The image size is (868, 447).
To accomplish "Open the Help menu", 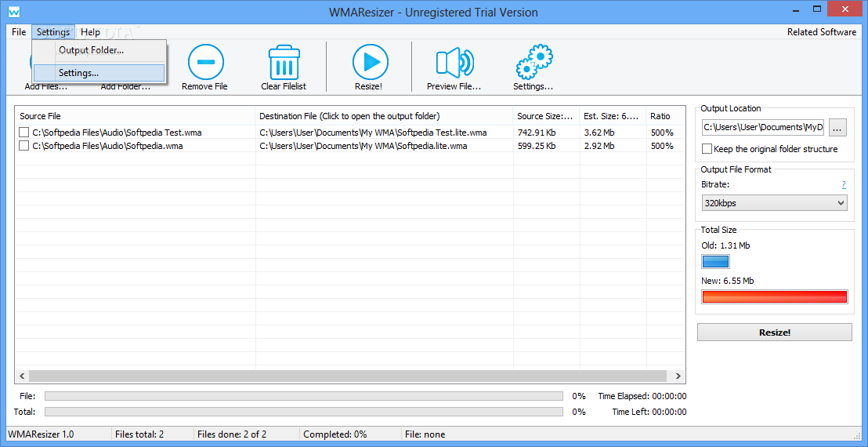I will 90,32.
